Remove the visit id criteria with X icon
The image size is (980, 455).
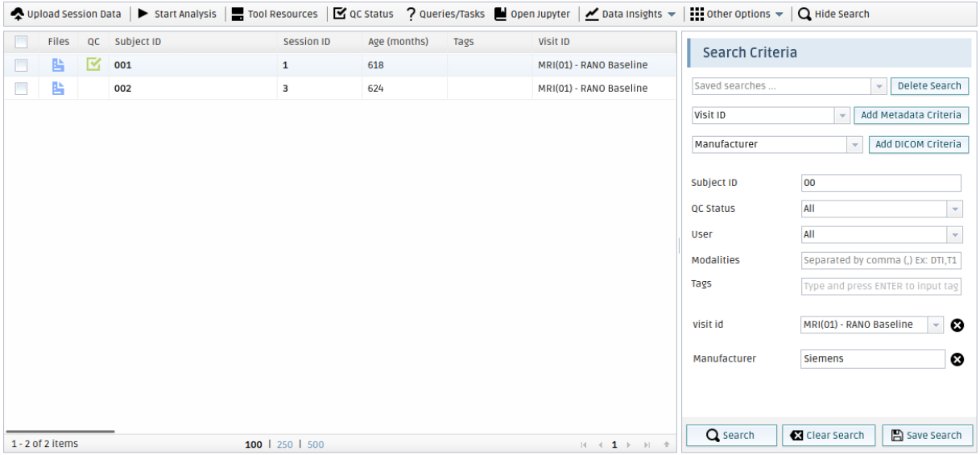tap(957, 325)
